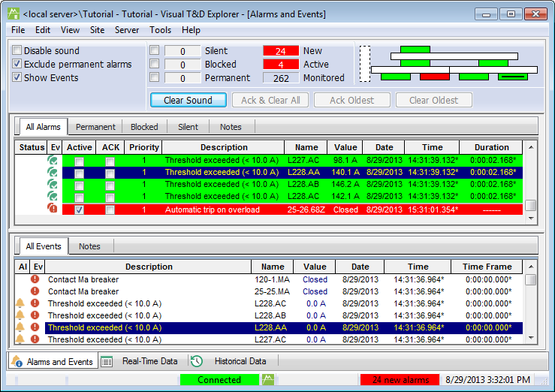Click the Clear Sound button
This screenshot has width=555, height=392.
click(189, 100)
